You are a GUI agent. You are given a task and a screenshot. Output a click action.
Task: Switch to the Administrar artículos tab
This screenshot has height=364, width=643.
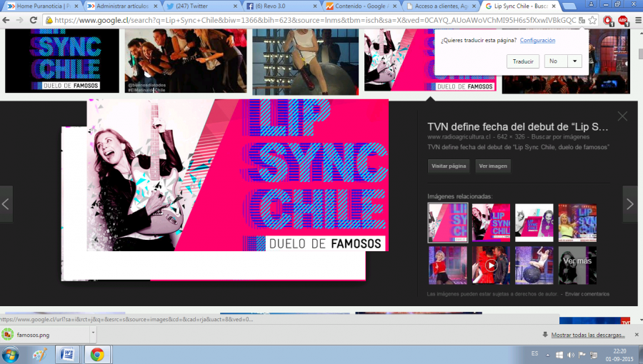point(121,6)
